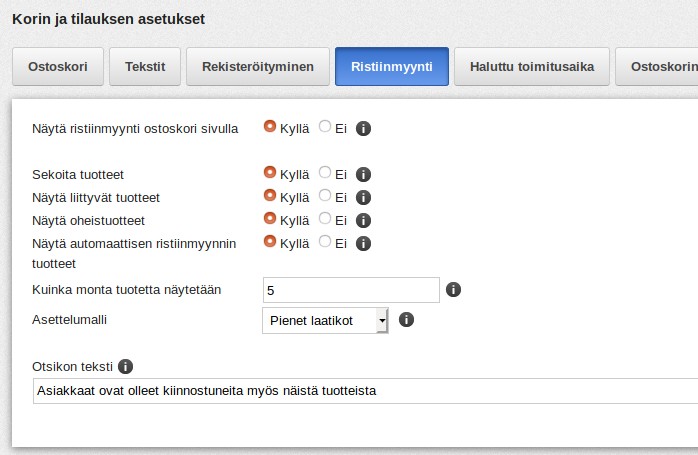
Task: Click the Kuinka monta tuotetta näytetään field
Action: (x=351, y=290)
